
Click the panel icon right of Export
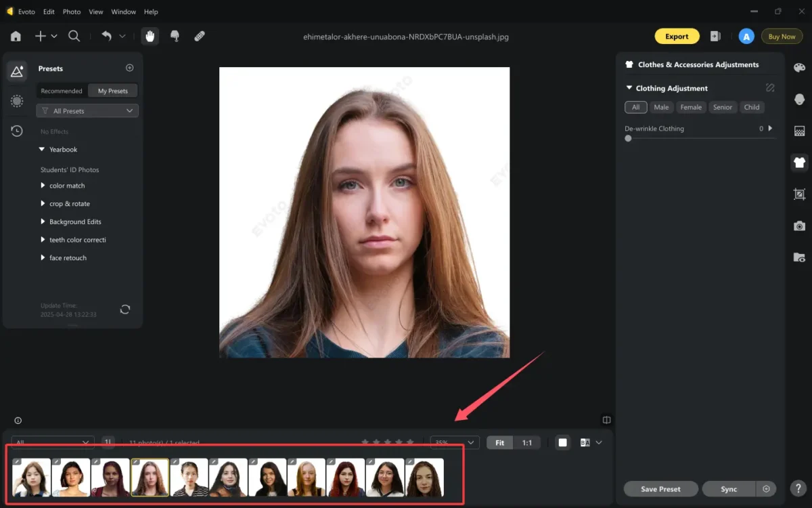[x=715, y=37]
